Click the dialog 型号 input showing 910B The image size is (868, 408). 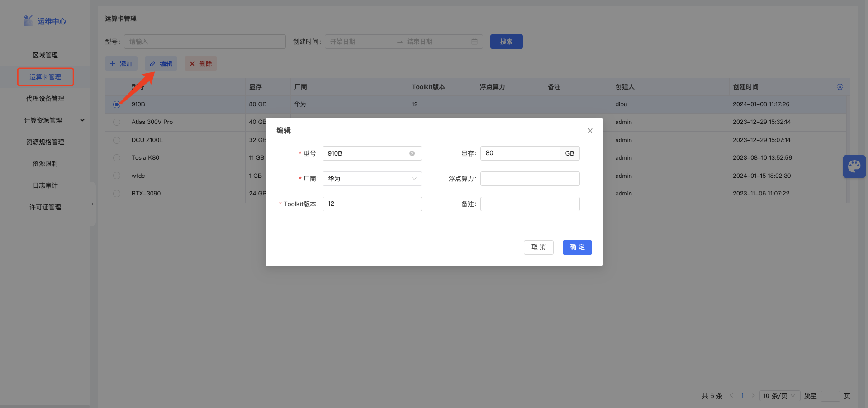pos(372,153)
